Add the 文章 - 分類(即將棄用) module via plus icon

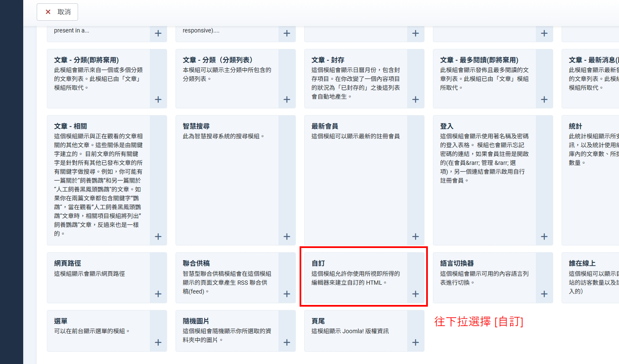click(158, 100)
